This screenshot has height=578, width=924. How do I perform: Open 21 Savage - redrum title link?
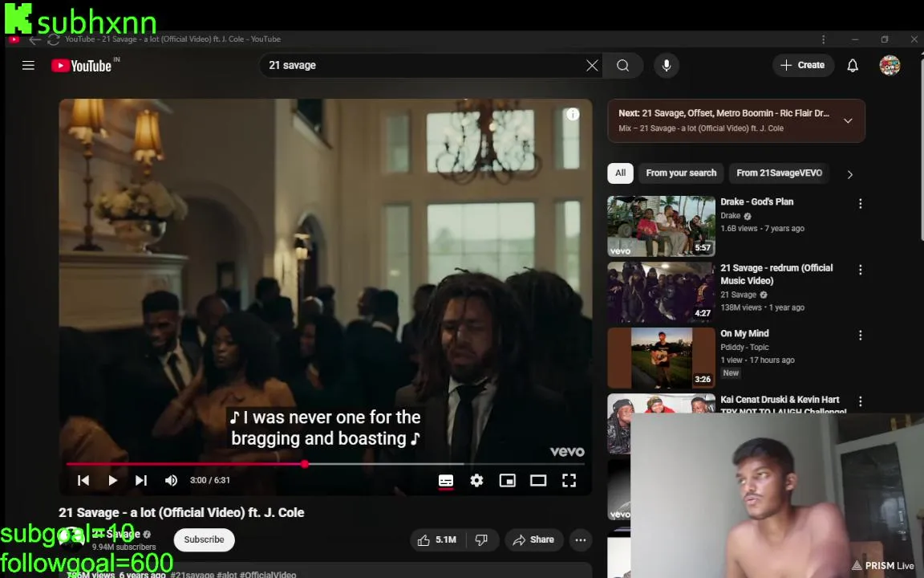pyautogui.click(x=776, y=275)
